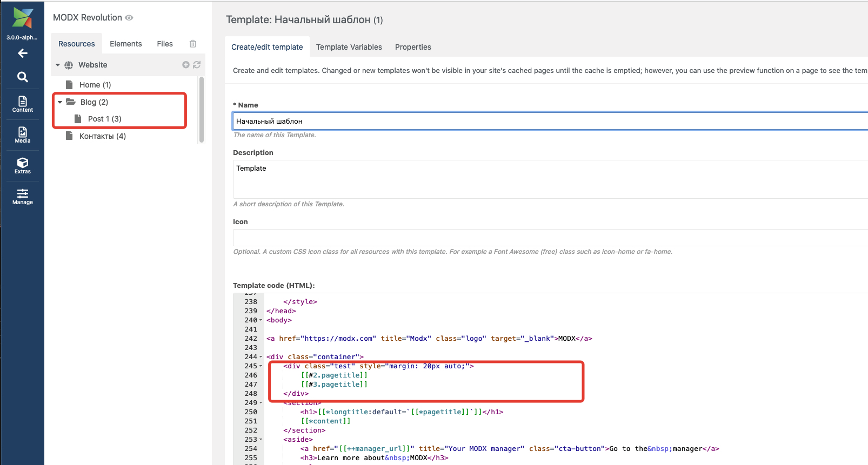Click the [[#2.pagetitle]] code line
The image size is (868, 465).
click(x=334, y=375)
